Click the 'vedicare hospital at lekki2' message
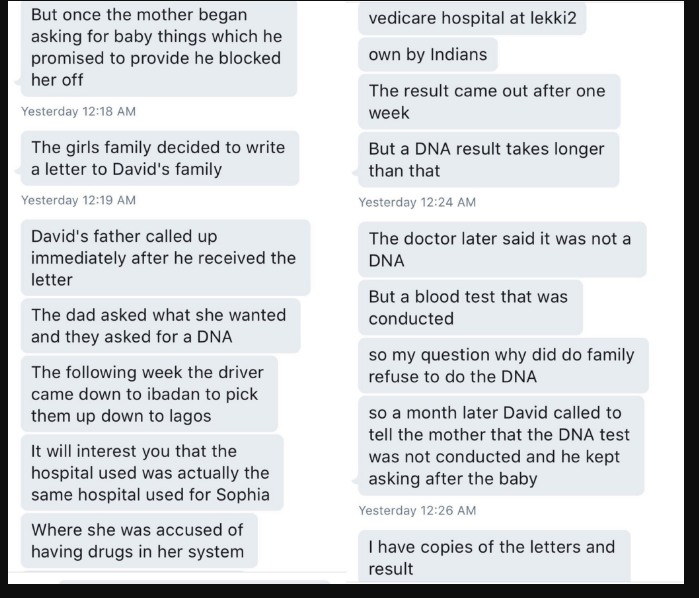The height and width of the screenshot is (598, 699). pos(472,18)
